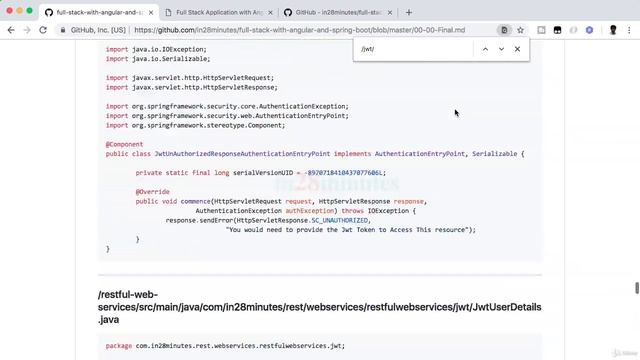The height and width of the screenshot is (360, 640).
Task: Click the @Component annotation text
Action: coord(124,144)
